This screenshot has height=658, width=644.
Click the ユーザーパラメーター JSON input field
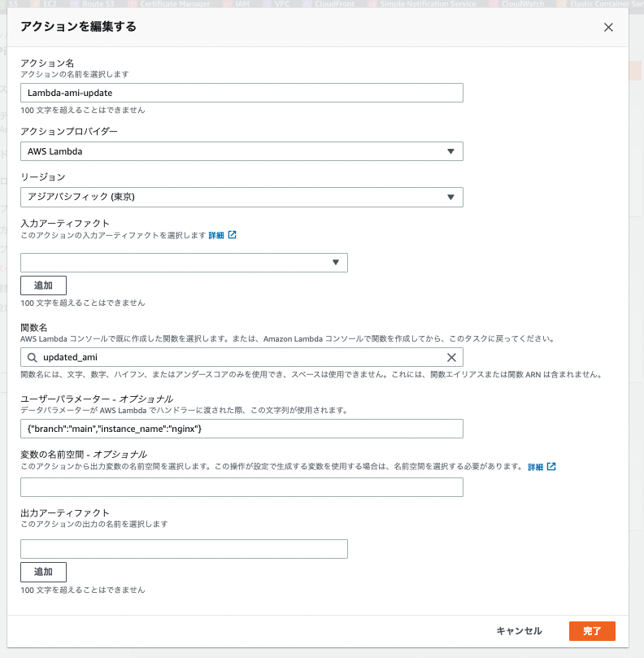point(241,429)
